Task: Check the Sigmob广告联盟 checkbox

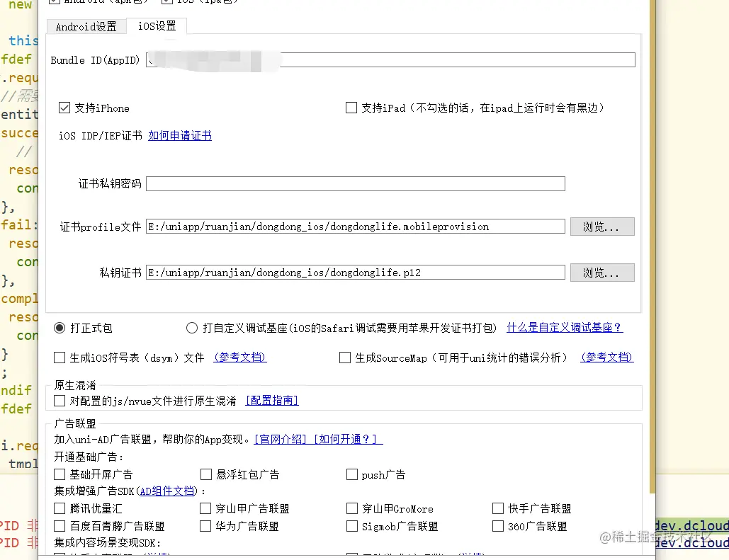Action: (x=352, y=526)
